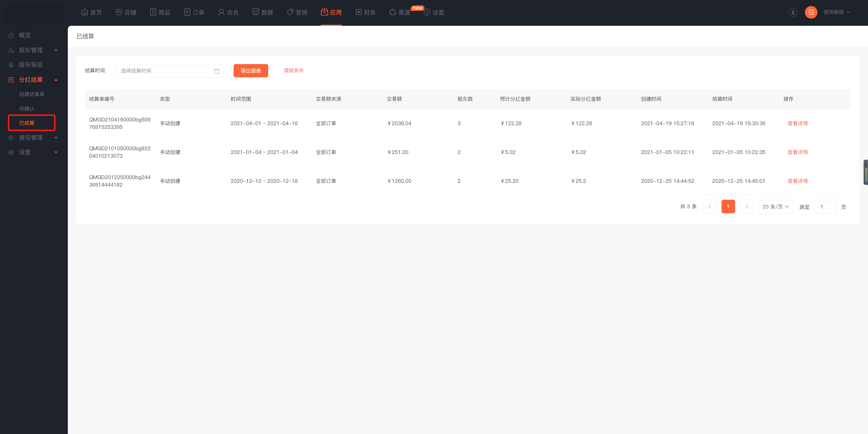Click page number 1 button
The image size is (868, 434).
pos(728,206)
